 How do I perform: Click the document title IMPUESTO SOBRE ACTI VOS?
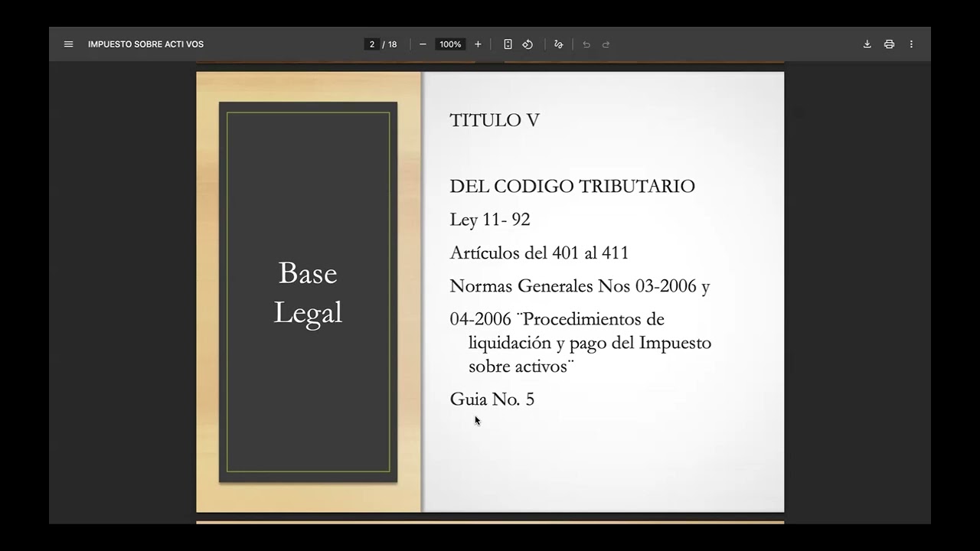coord(145,44)
